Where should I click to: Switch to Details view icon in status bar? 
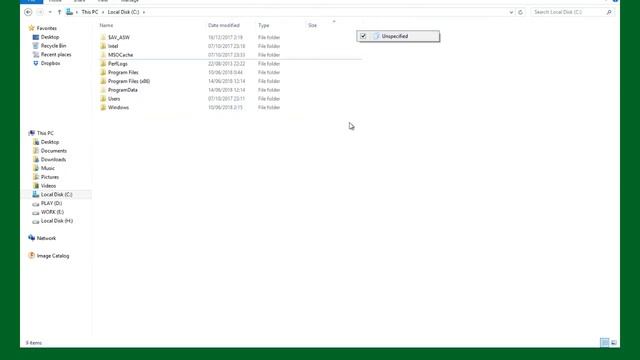[x=604, y=342]
